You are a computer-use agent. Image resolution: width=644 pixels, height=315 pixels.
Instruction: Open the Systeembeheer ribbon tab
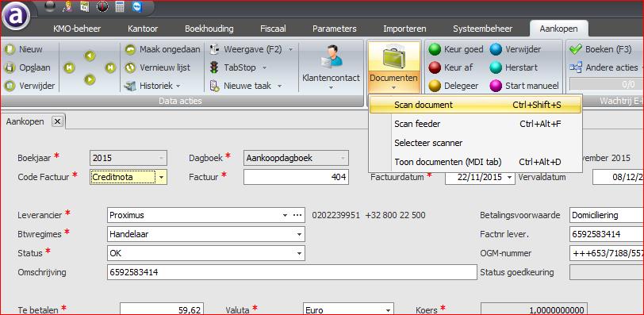tap(482, 29)
